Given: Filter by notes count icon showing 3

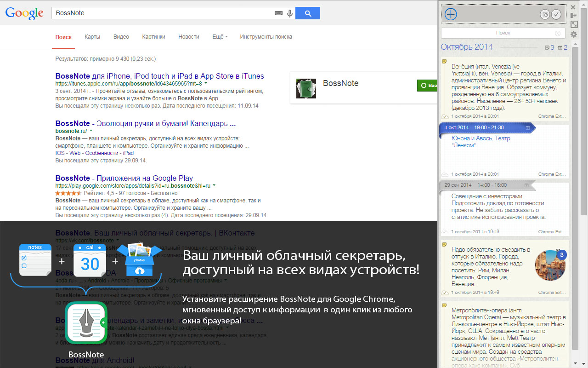Looking at the screenshot, I should point(549,47).
